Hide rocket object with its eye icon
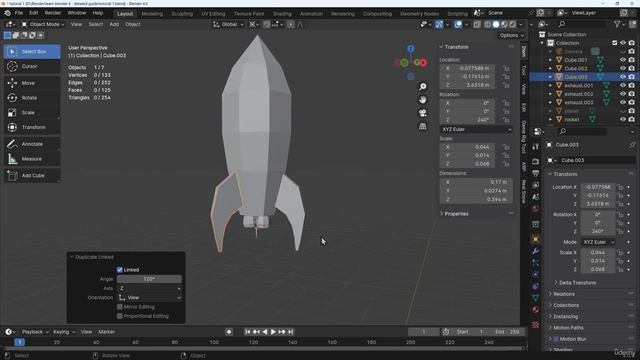 623,119
